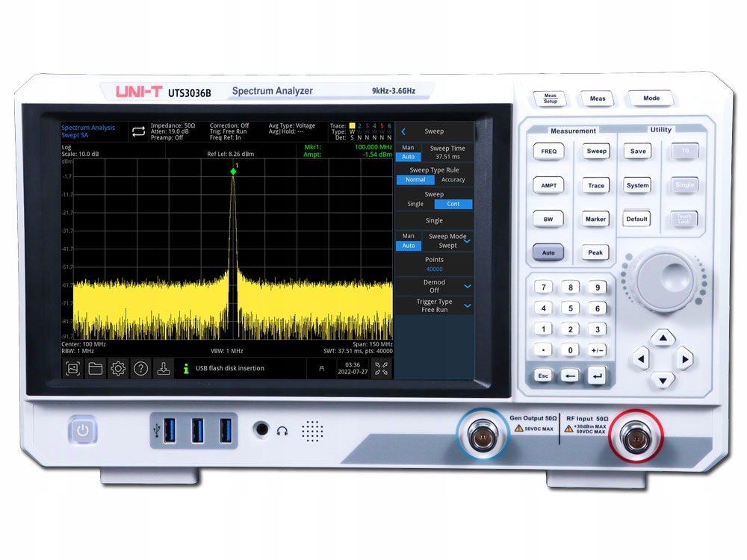
Task: Click the green USB info icon
Action: pos(186,369)
